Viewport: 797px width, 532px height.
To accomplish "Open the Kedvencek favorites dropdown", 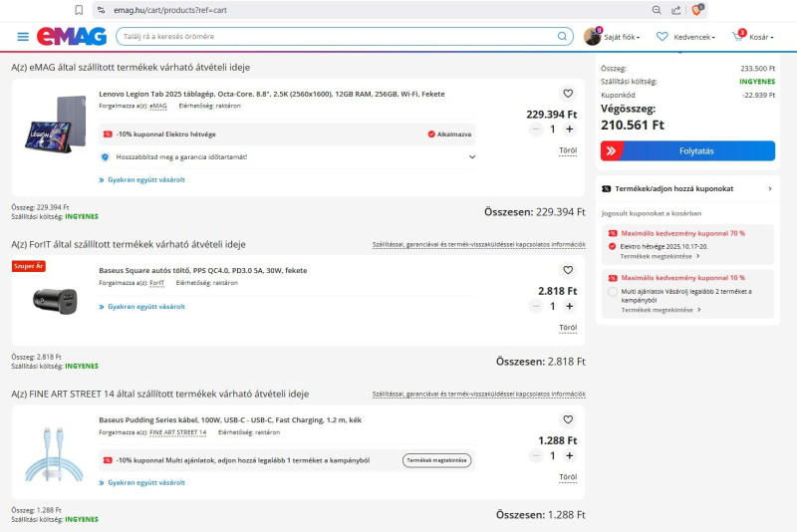I will [x=693, y=37].
